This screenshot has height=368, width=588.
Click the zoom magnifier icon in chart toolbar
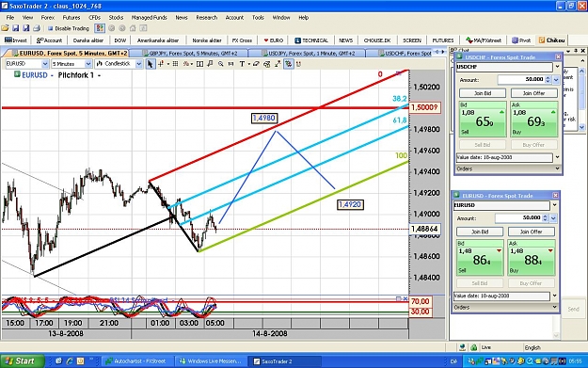(221, 64)
